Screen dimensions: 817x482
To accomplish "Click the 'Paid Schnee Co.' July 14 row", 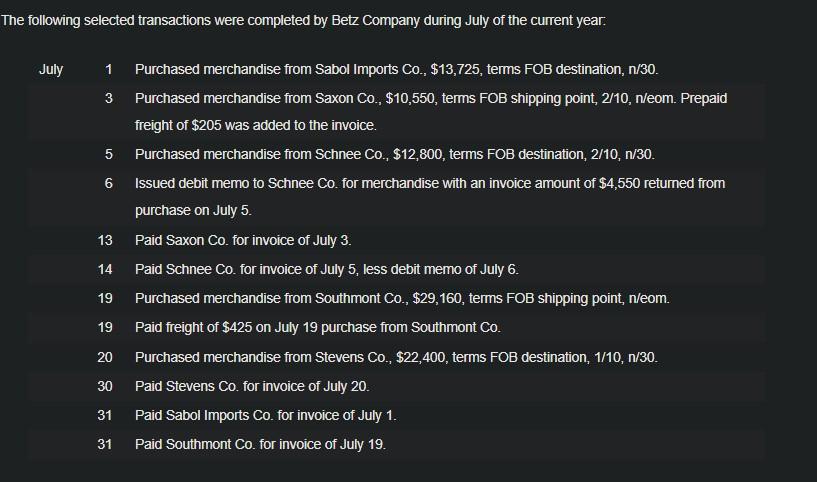I will (x=397, y=269).
